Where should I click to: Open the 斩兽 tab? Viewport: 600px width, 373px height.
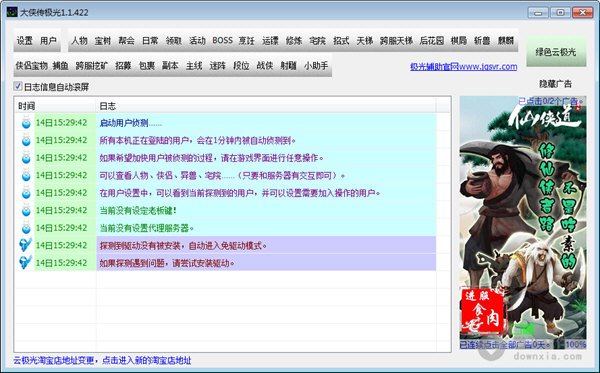pos(482,41)
